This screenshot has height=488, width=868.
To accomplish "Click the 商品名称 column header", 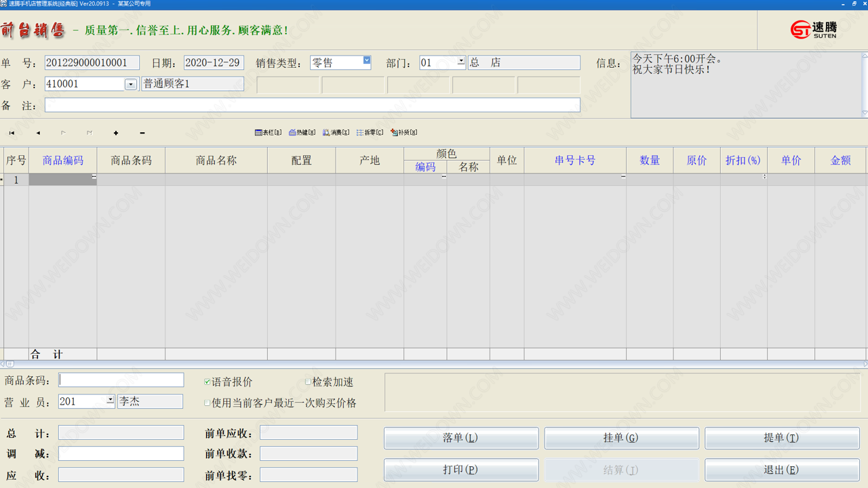I will (216, 161).
